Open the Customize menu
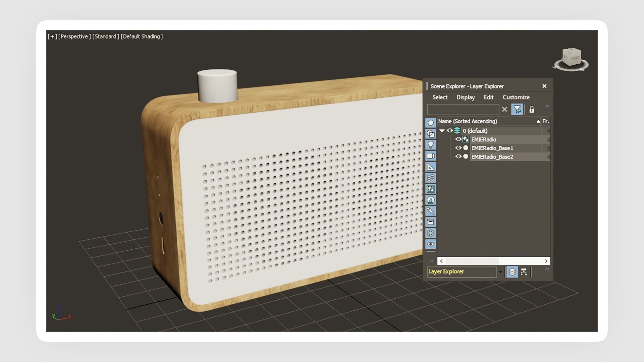644x362 pixels. 516,97
